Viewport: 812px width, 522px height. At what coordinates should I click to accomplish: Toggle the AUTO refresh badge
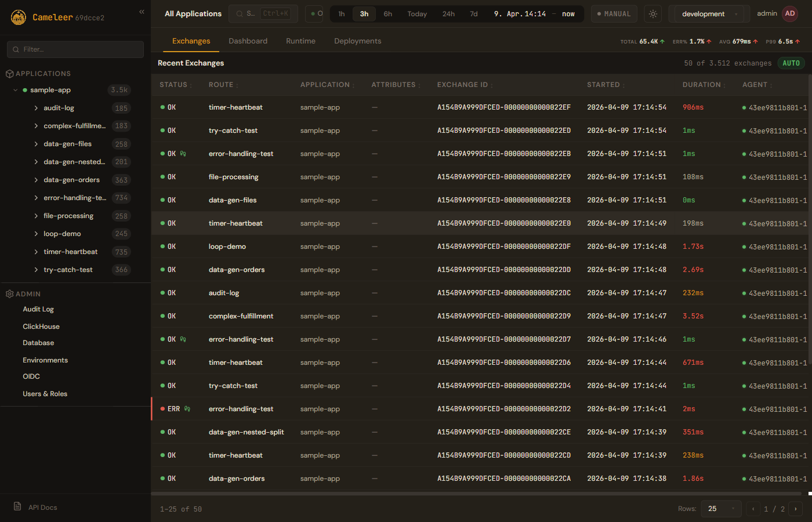[791, 63]
